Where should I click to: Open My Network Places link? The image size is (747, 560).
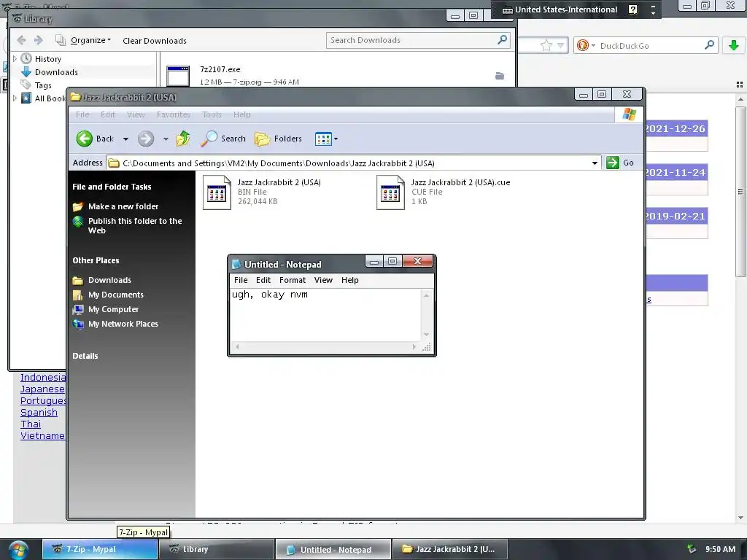(x=123, y=324)
